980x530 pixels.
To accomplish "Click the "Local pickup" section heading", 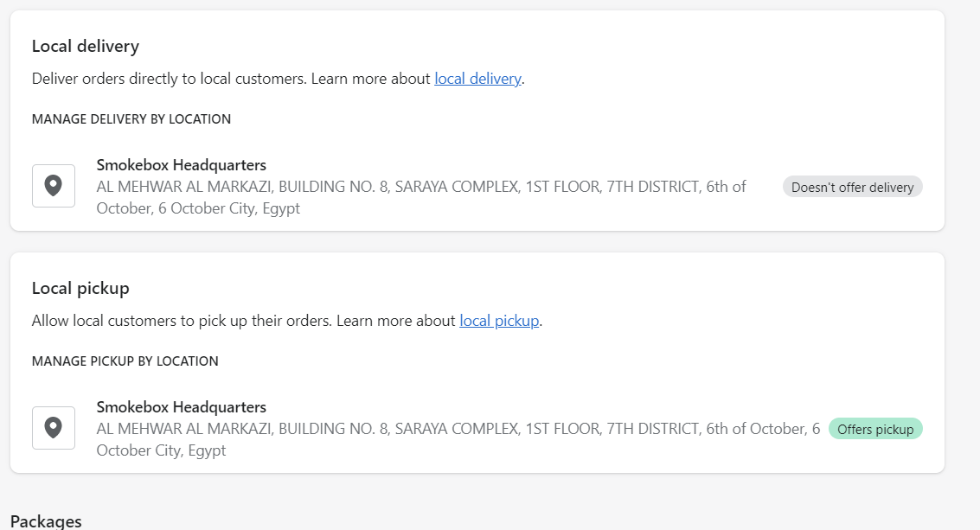I will [x=80, y=288].
